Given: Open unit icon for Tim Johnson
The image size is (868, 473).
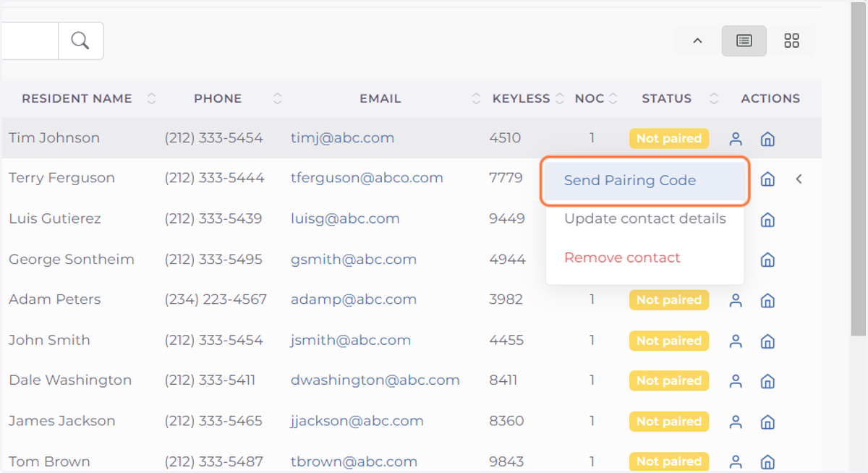Looking at the screenshot, I should (x=768, y=139).
